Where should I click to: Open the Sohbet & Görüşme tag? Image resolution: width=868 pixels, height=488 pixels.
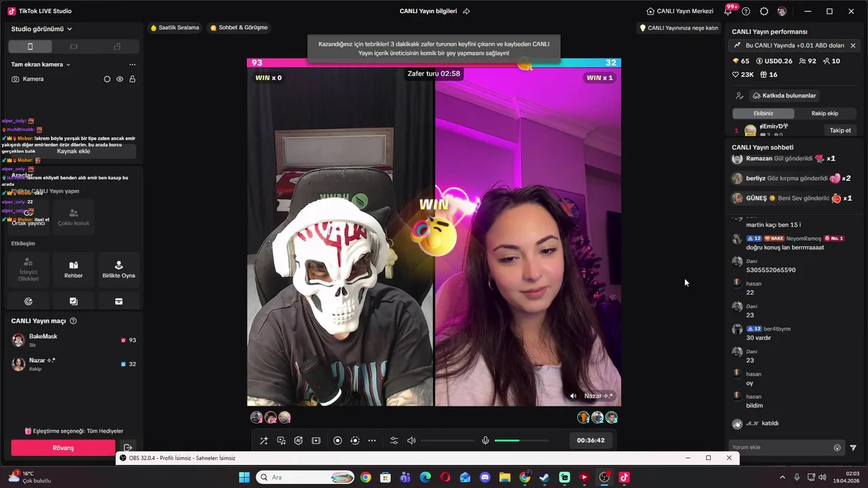click(239, 28)
